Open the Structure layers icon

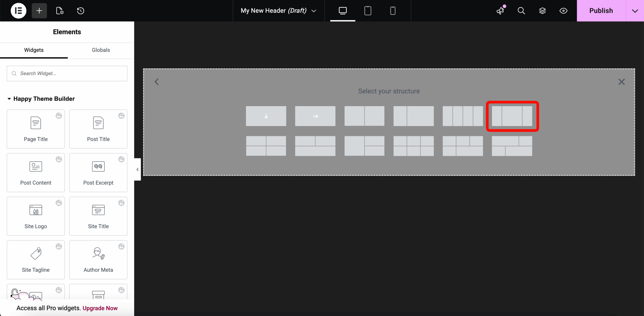point(542,11)
